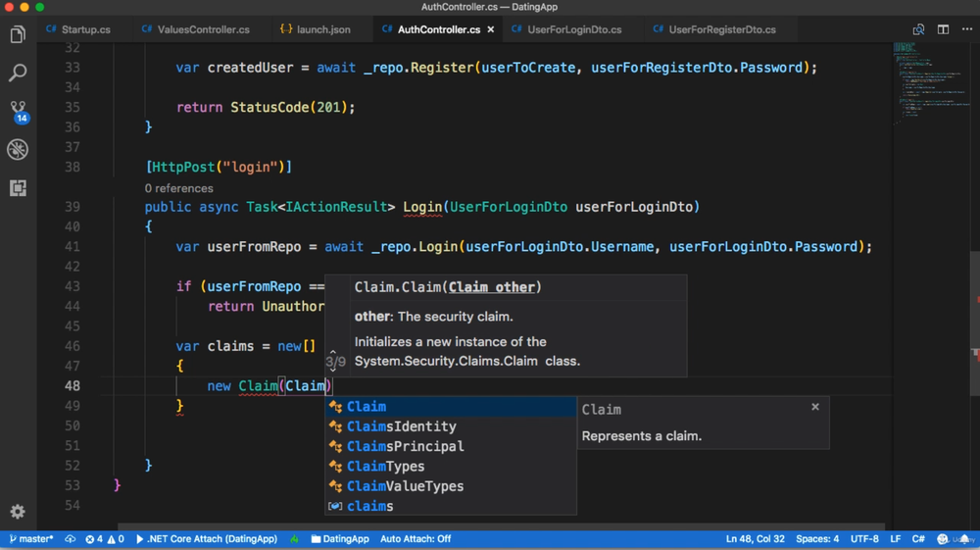
Task: Click the DatingApp project folder in status bar
Action: (340, 539)
